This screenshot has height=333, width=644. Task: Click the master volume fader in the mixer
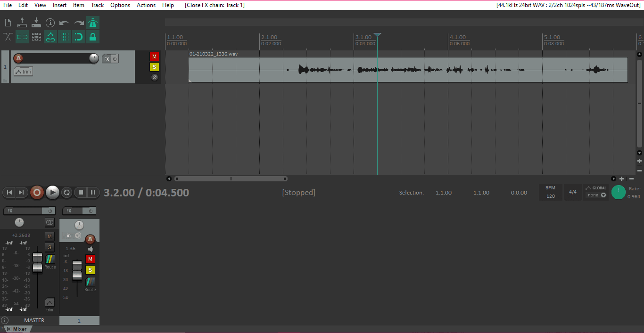point(37,263)
